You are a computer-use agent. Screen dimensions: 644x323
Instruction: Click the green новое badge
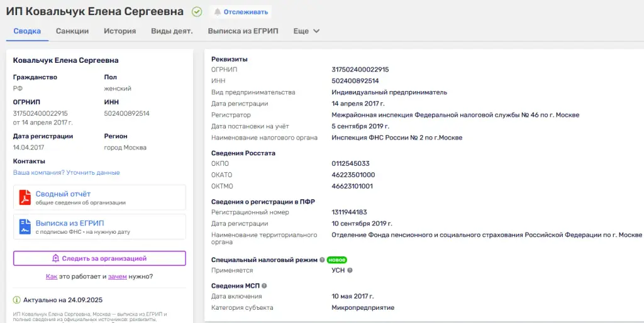click(x=337, y=260)
